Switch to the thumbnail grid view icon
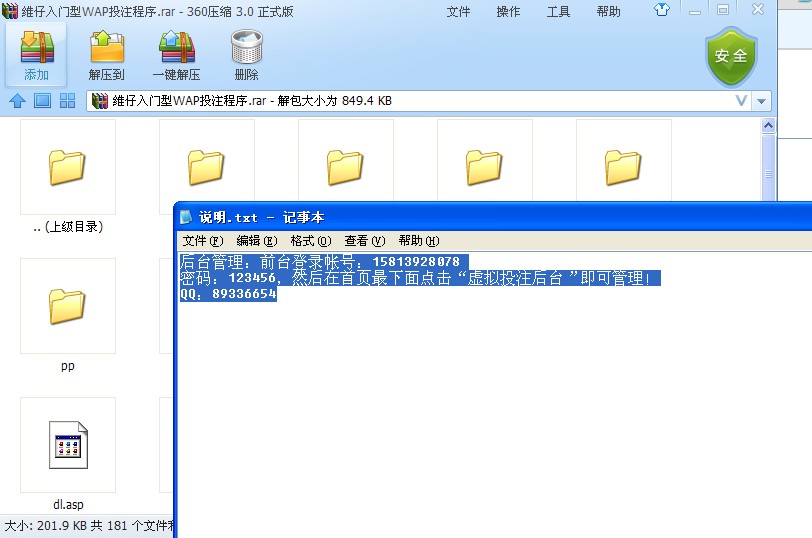The image size is (812, 538). [x=67, y=100]
